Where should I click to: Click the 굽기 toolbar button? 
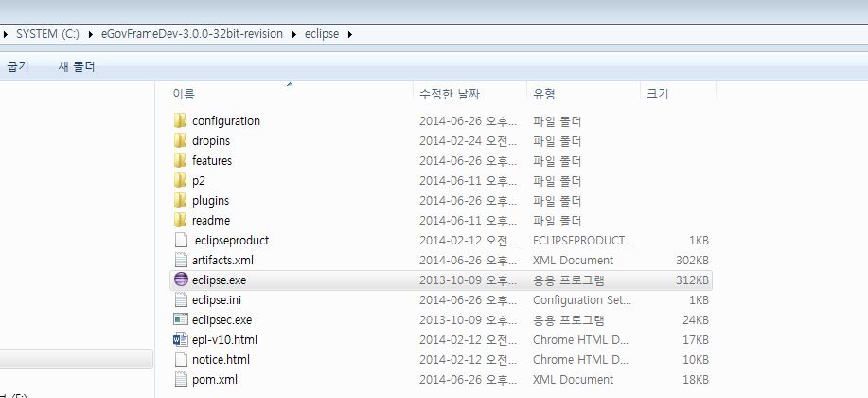click(x=17, y=66)
